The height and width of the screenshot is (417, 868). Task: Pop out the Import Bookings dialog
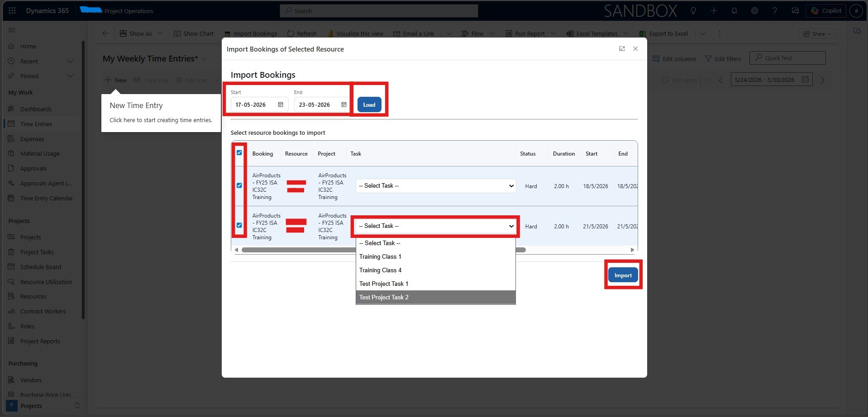pos(622,49)
